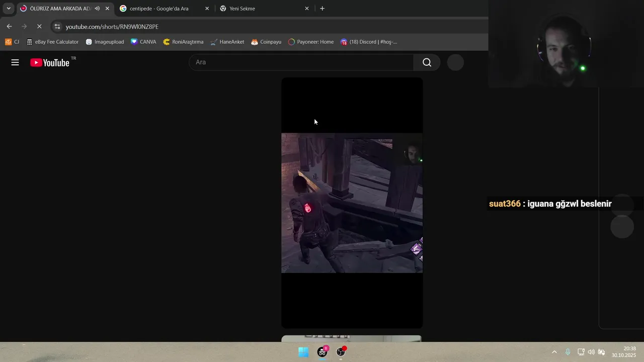Open the (18) Discord bookmark
Image resolution: width=644 pixels, height=362 pixels.
369,42
